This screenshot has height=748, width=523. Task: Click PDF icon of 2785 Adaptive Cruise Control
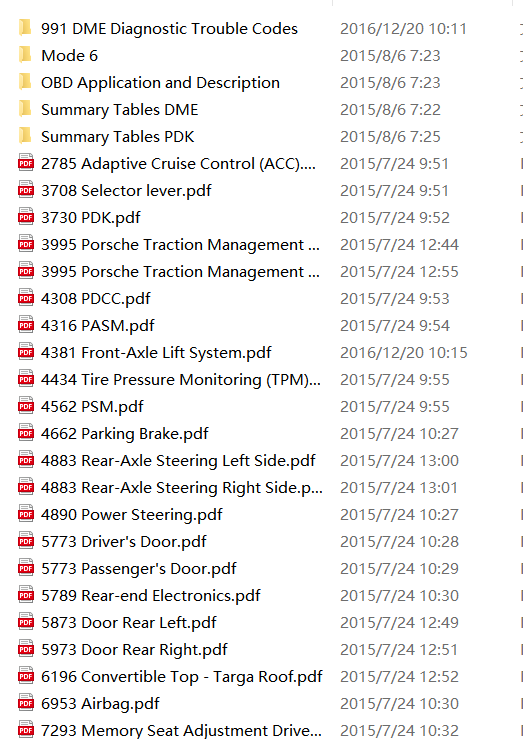[26, 163]
